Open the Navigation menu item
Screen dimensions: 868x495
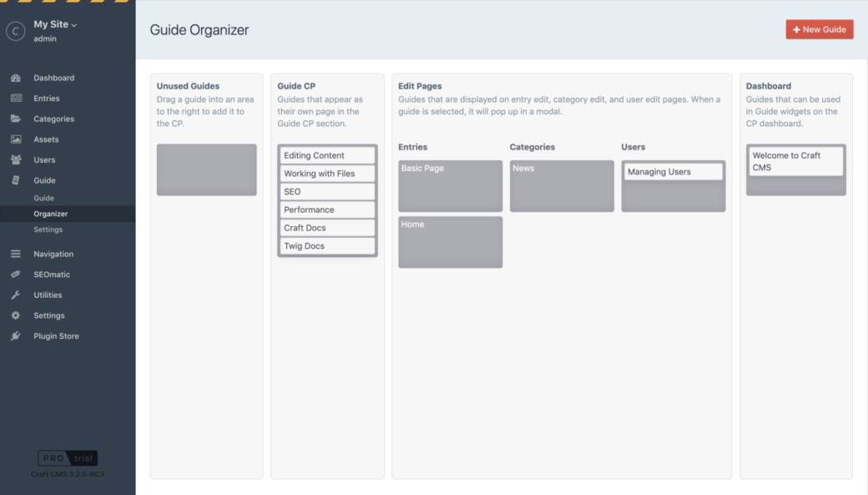click(x=53, y=254)
